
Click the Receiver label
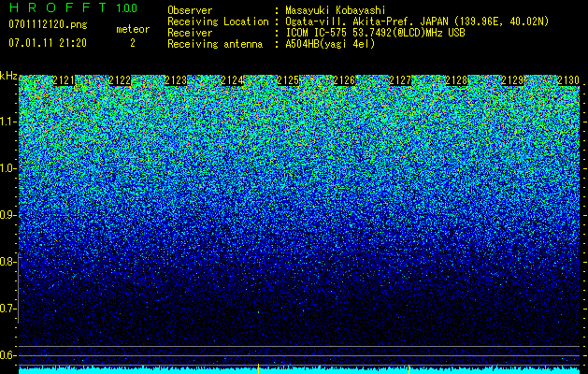pos(190,33)
